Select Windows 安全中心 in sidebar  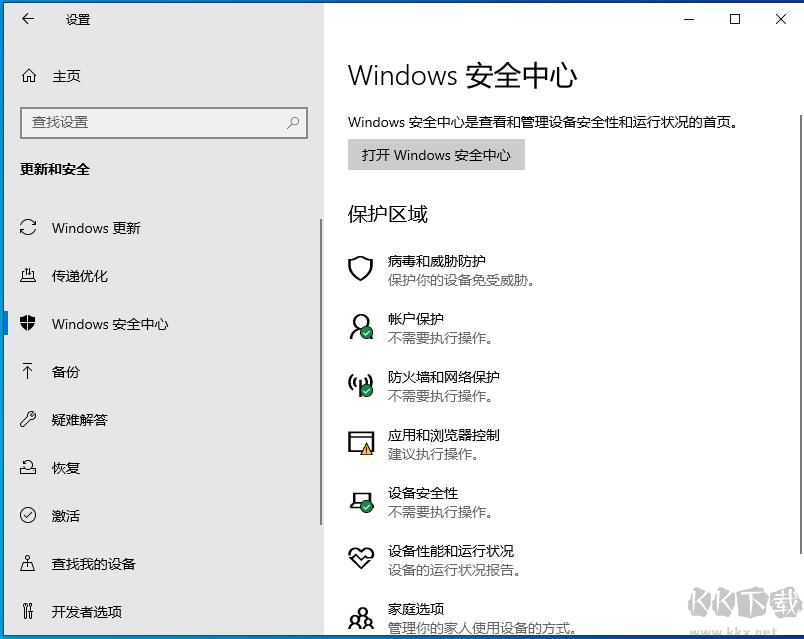click(110, 324)
